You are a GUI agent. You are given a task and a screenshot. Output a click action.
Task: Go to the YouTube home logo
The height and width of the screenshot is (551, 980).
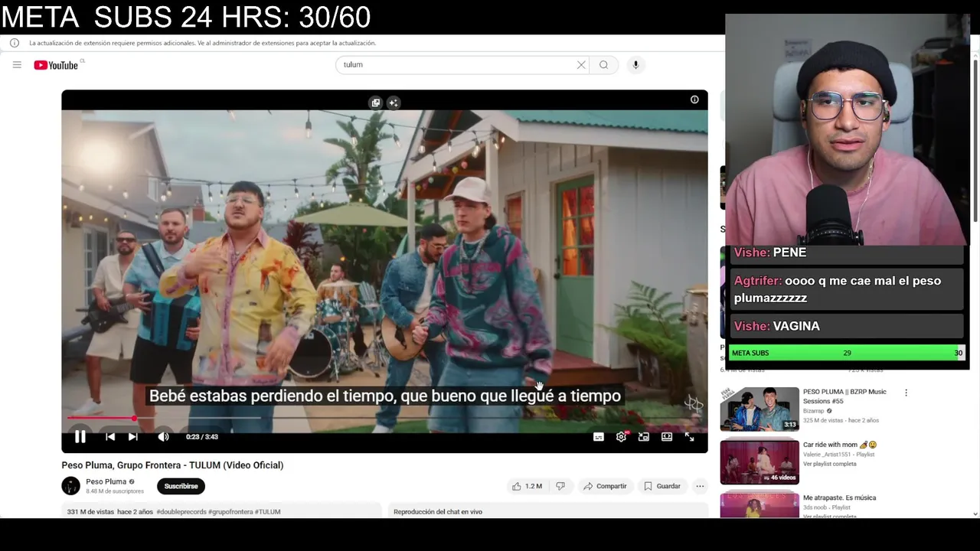[57, 65]
